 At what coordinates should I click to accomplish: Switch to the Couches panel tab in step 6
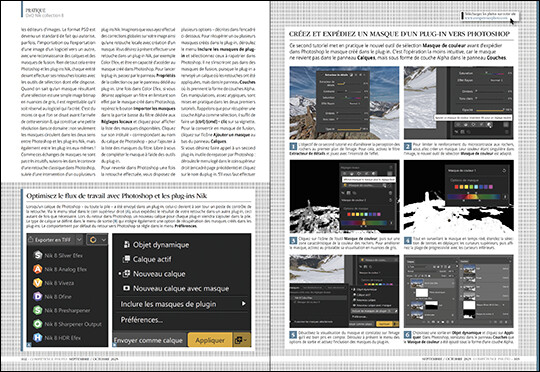[464, 261]
